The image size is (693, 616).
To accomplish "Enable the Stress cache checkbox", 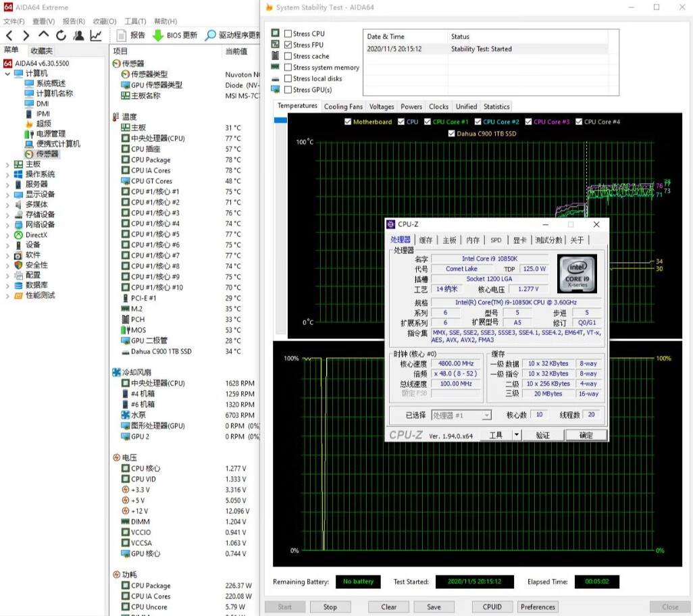I will (288, 56).
